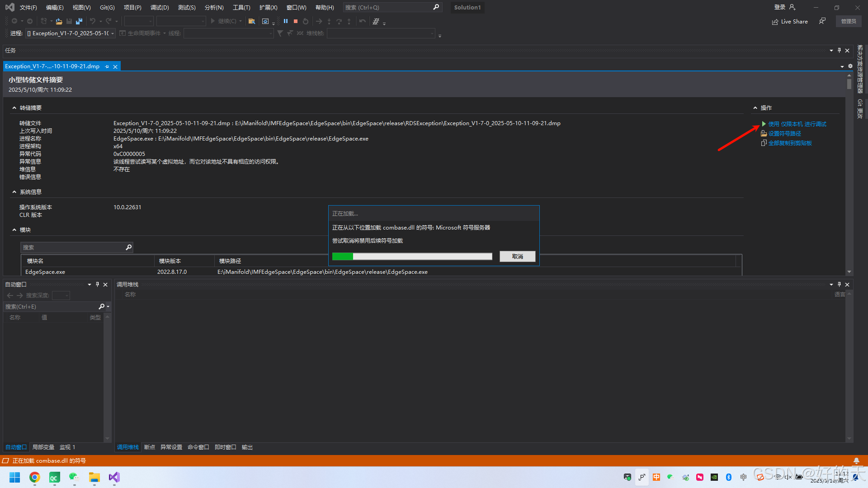Click search icon in module search box
Viewport: 868px width, 488px height.
click(128, 247)
